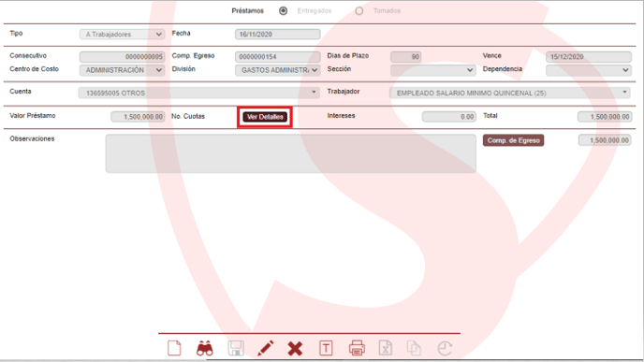Click the text T icon in toolbar
The height and width of the screenshot is (362, 644).
click(326, 349)
